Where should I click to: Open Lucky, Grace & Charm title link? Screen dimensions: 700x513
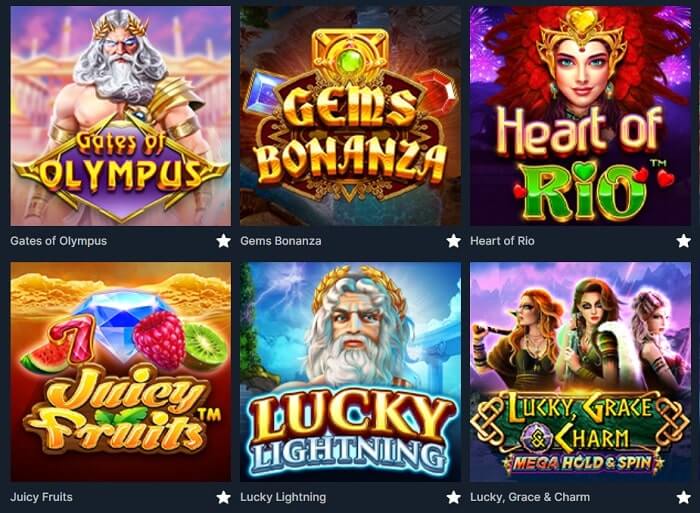[530, 497]
